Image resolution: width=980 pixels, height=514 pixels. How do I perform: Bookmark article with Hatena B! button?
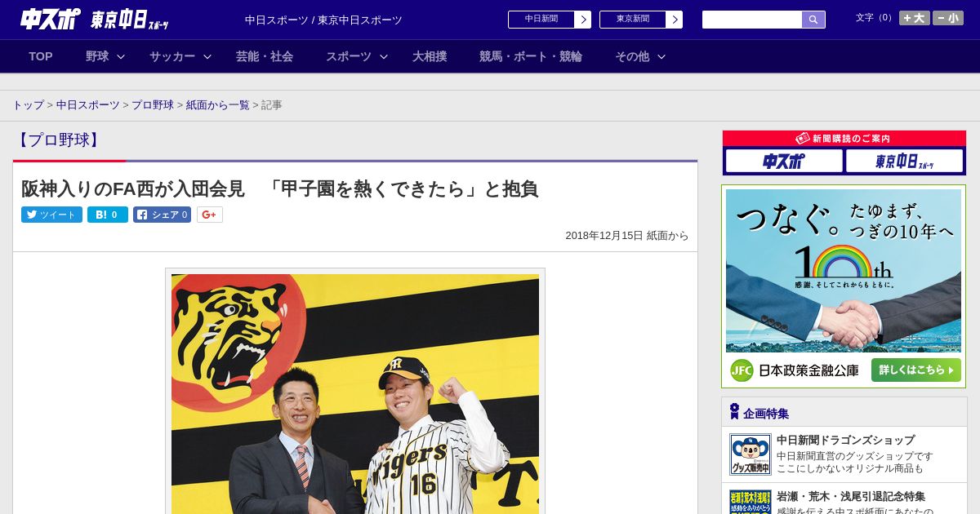point(108,215)
